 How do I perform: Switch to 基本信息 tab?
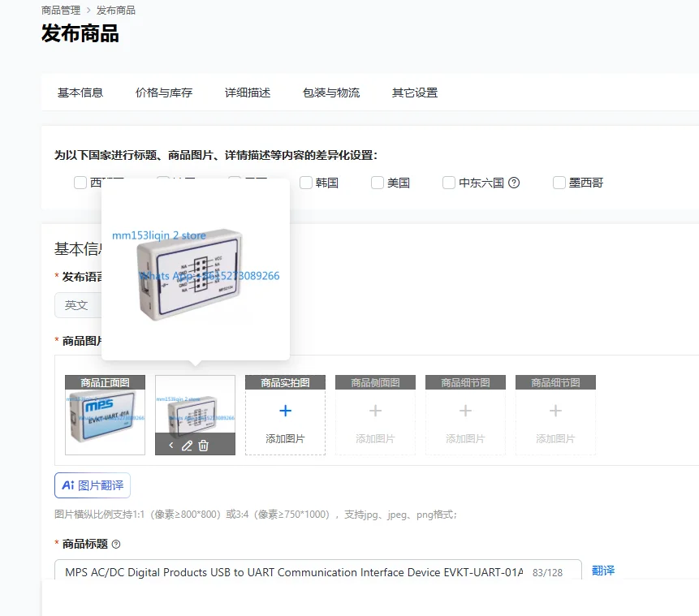tap(80, 93)
